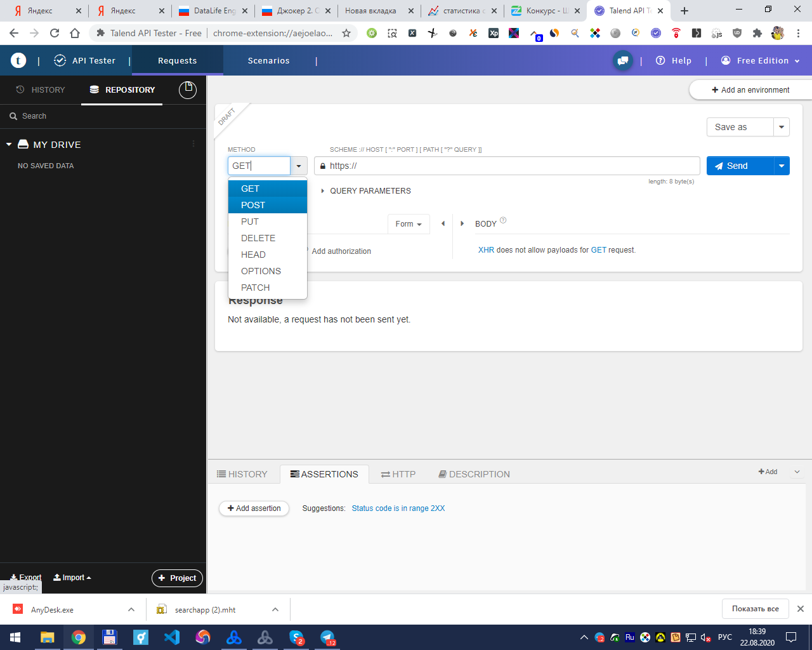
Task: Select the PATCH method option
Action: (268, 288)
